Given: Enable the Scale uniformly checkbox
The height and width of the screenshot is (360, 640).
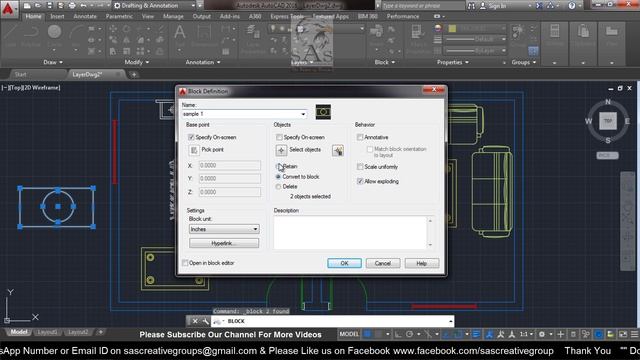Looking at the screenshot, I should pos(360,167).
